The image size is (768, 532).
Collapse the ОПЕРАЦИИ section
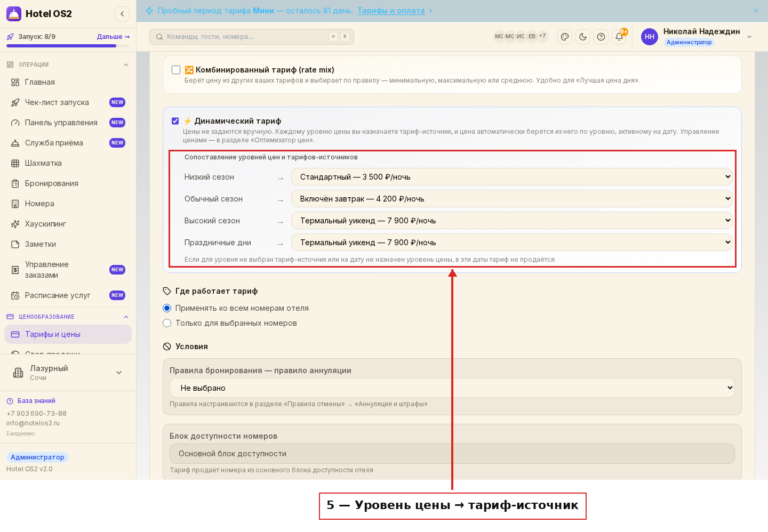126,65
